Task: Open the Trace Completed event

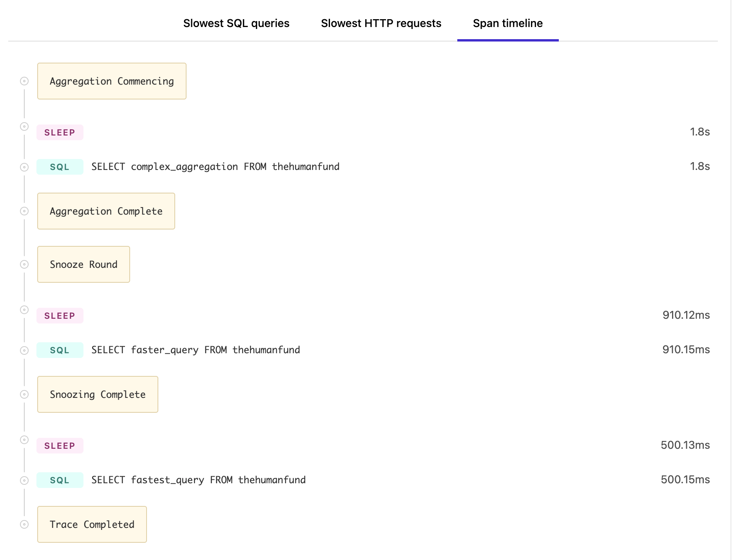Action: pos(92,524)
